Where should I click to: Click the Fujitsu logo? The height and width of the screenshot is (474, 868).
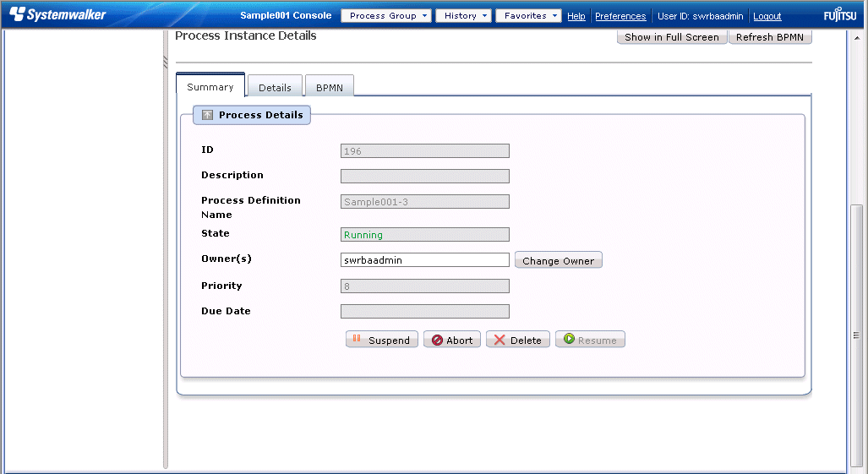pyautogui.click(x=840, y=15)
